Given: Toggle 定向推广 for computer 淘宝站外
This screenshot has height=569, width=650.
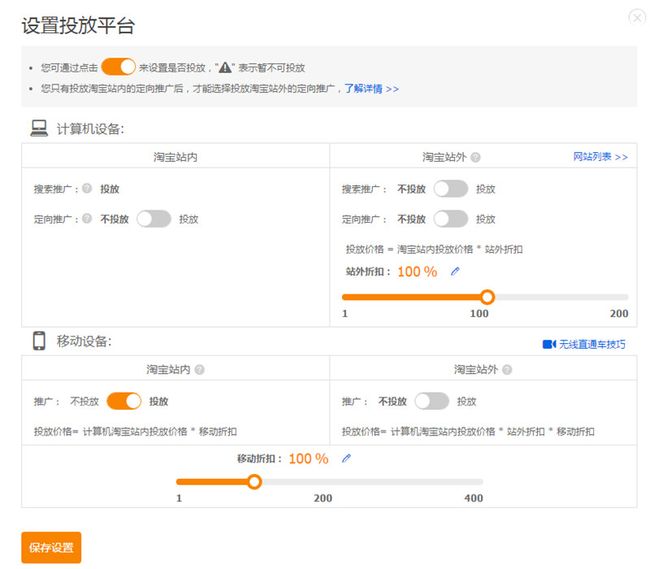Looking at the screenshot, I should (451, 219).
